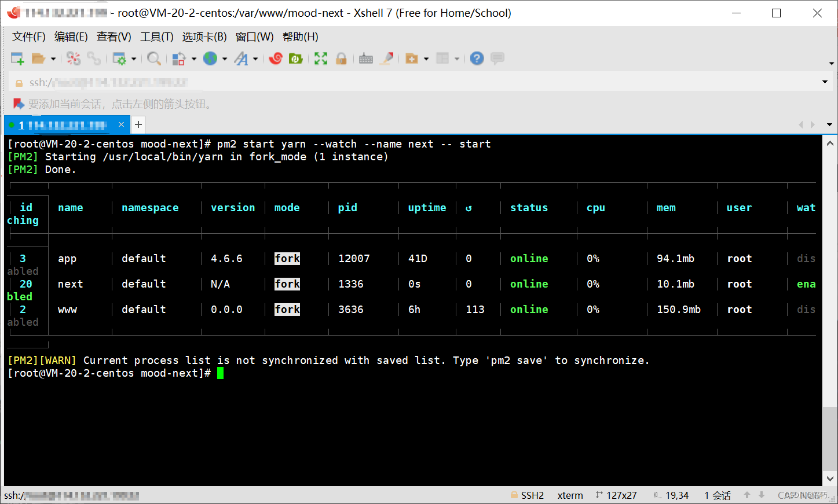Click terminal scrollbar up arrow

[830, 144]
